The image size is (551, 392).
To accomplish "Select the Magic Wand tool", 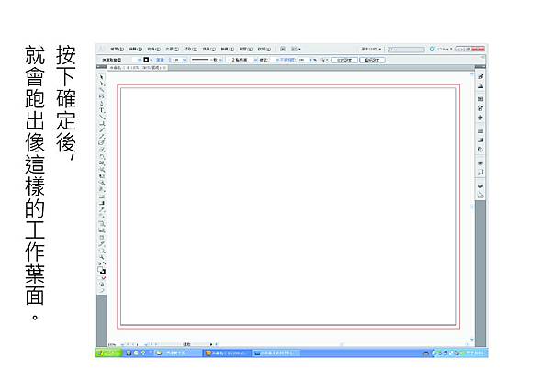I will (102, 90).
